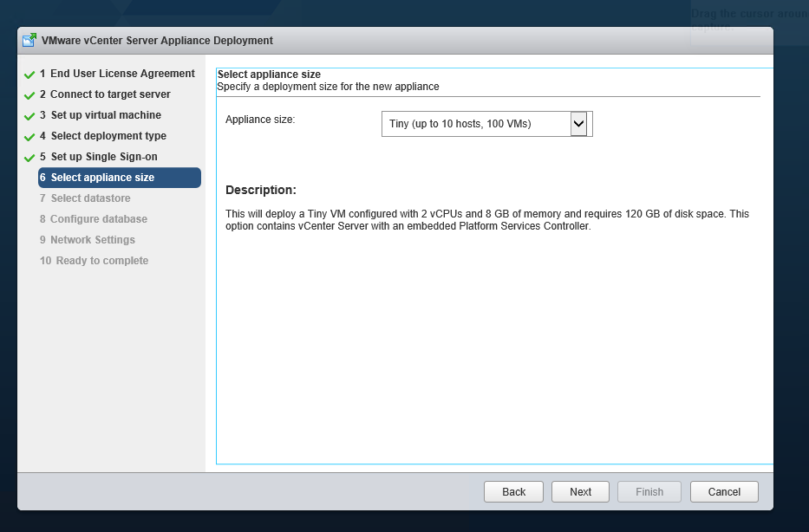Select step 6 Select appliance size
This screenshot has height=532, width=809.
coord(120,178)
